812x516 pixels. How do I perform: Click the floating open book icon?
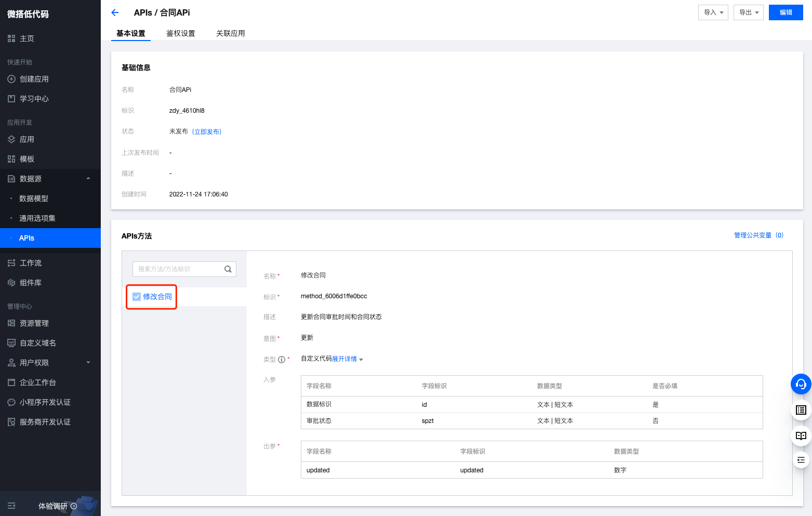click(x=801, y=435)
